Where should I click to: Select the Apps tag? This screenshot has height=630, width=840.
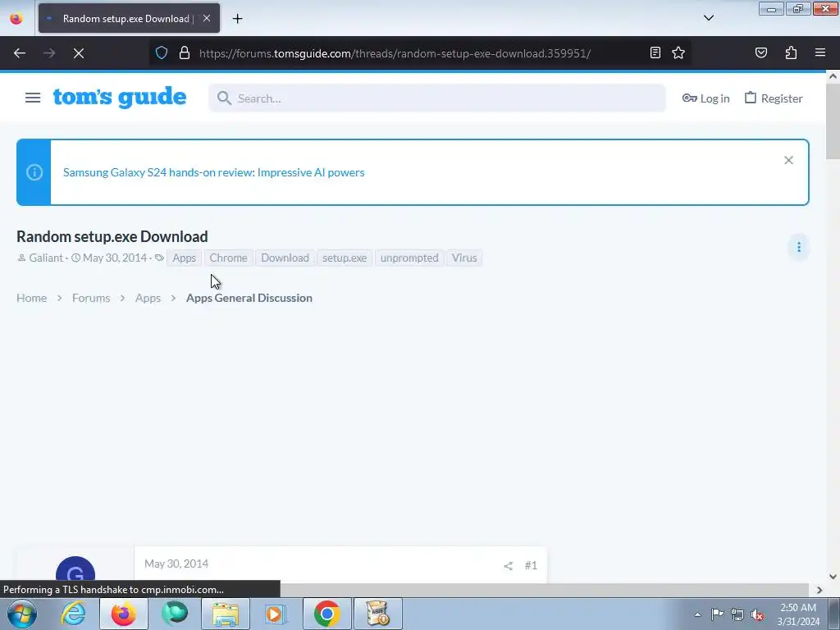pyautogui.click(x=185, y=258)
